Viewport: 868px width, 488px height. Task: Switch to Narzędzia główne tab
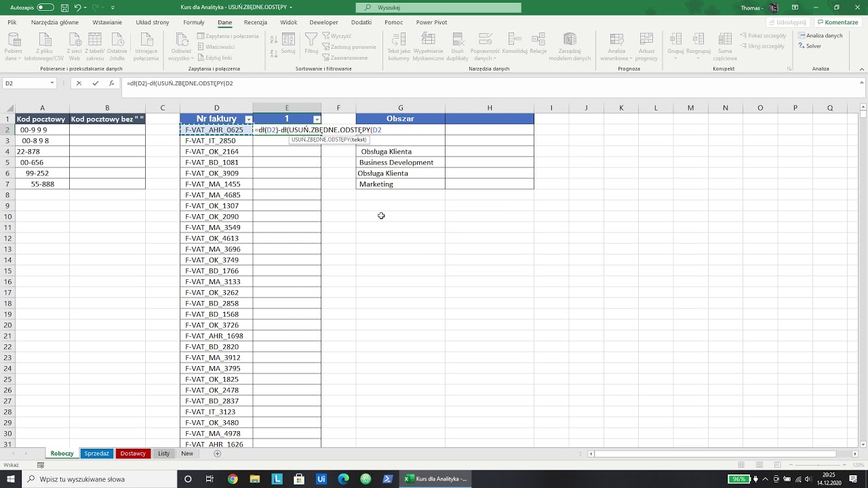[x=55, y=22]
